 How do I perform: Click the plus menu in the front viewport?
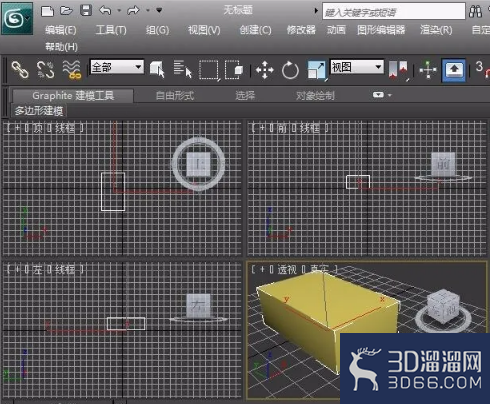tap(262, 128)
